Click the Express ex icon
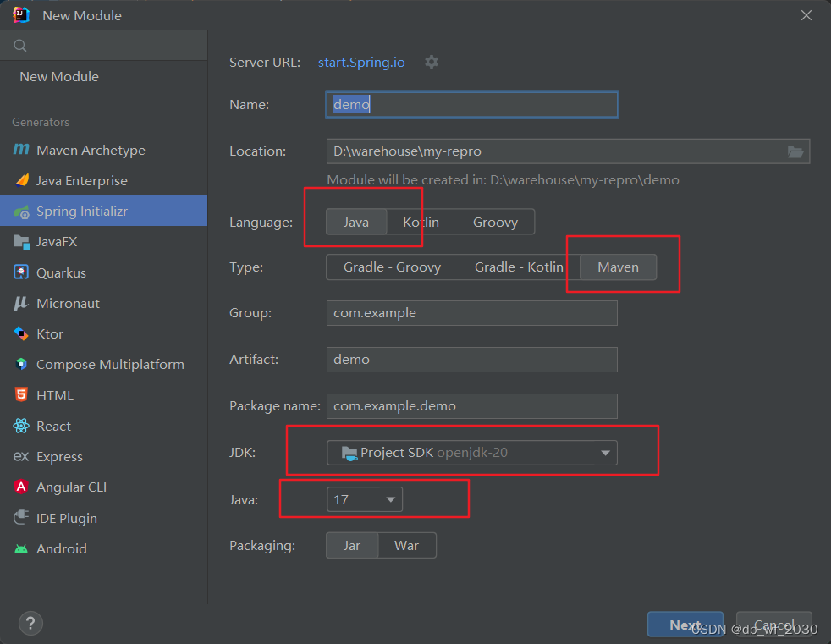 click(x=21, y=456)
